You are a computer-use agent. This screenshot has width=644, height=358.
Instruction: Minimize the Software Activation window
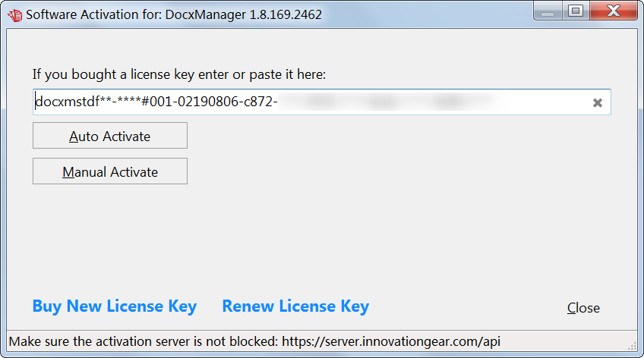548,11
